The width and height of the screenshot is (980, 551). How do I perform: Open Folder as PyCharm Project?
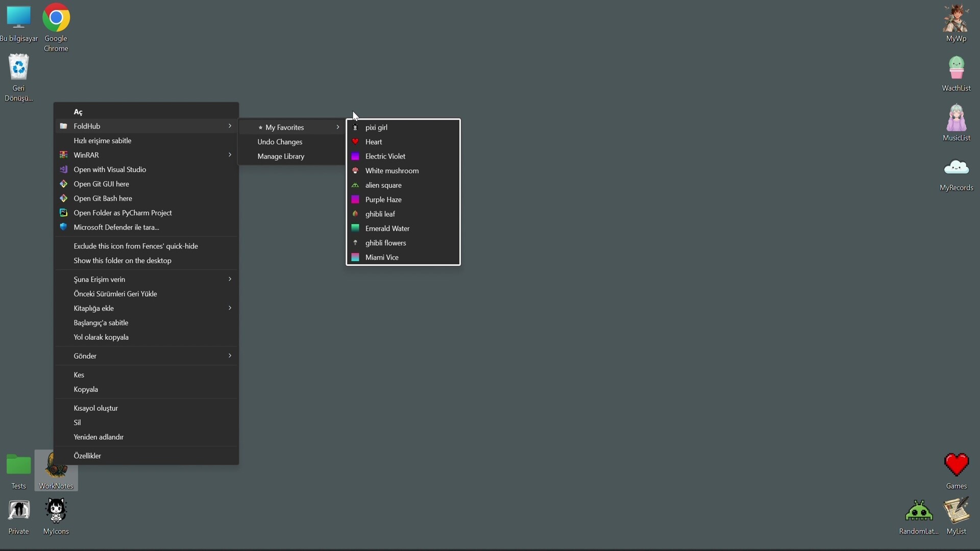tap(122, 213)
